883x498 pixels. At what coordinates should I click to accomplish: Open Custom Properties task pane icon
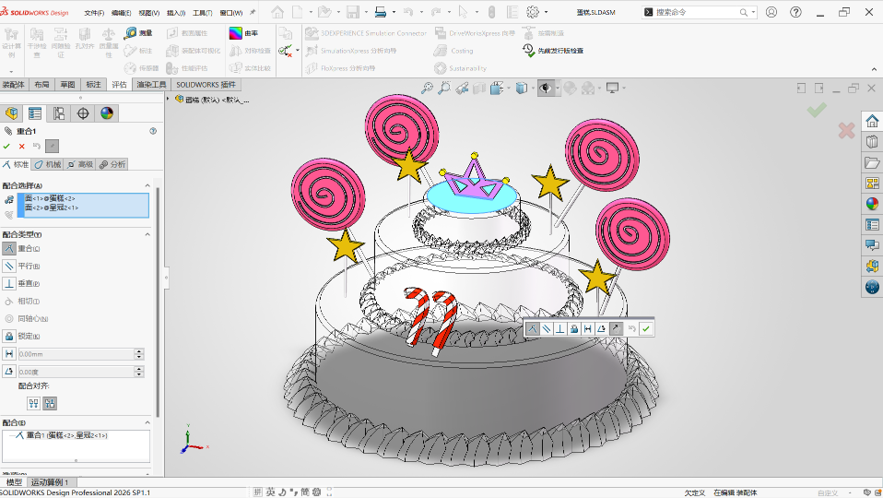[x=872, y=225]
